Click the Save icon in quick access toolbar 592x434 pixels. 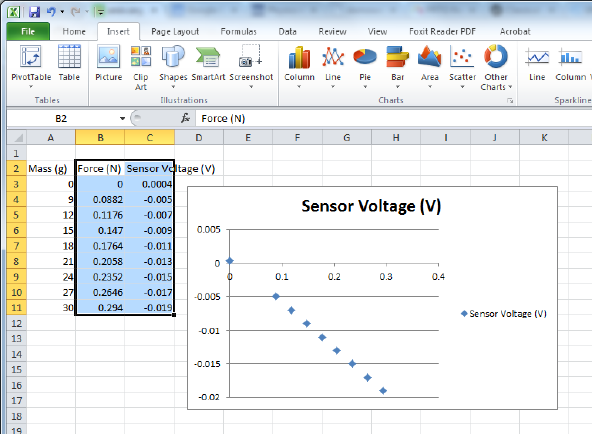(34, 12)
